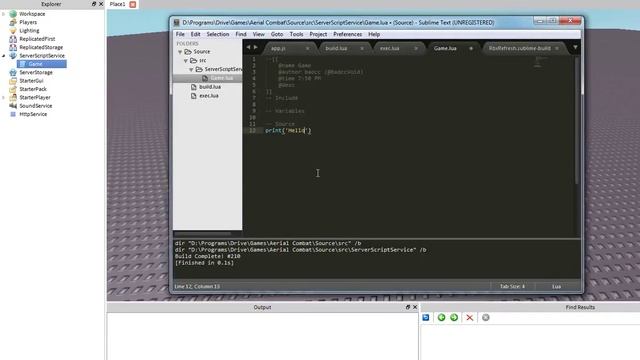640x360 pixels.
Task: Click the back green arrow in Find Results
Action: [x=441, y=318]
